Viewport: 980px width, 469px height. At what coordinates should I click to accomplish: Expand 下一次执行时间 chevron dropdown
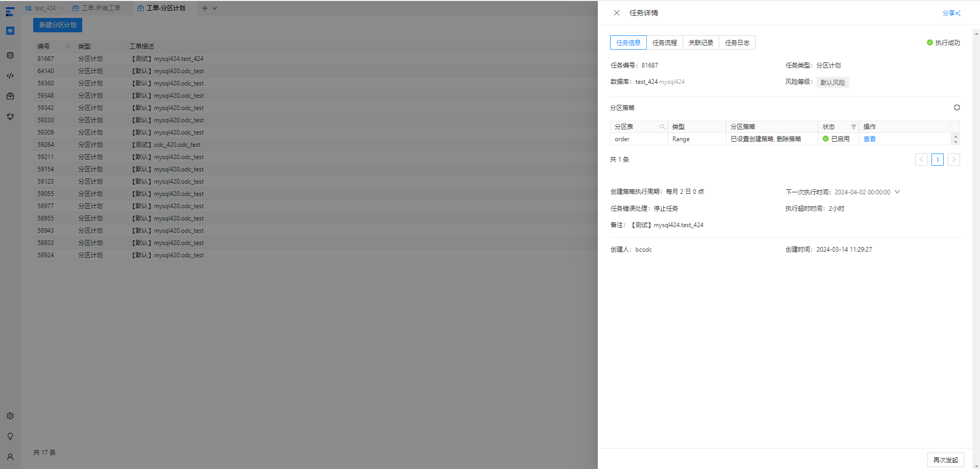[x=897, y=192]
